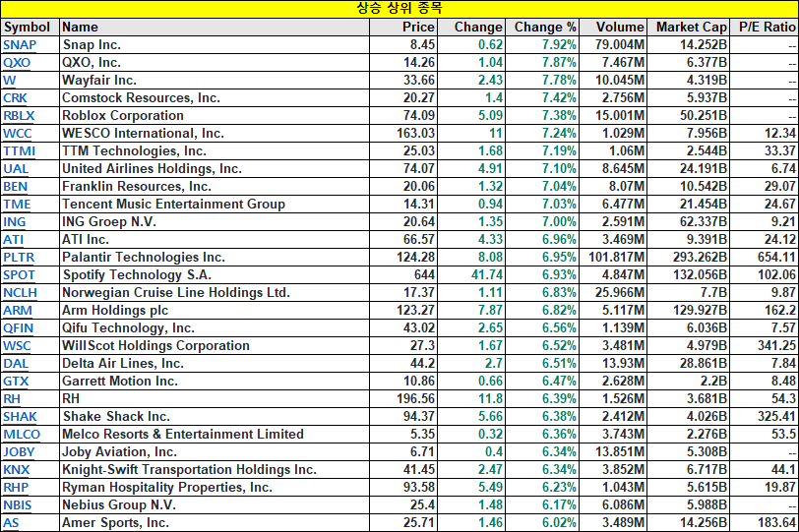Open the QXO ticker symbol link
The width and height of the screenshot is (799, 532).
[x=17, y=63]
